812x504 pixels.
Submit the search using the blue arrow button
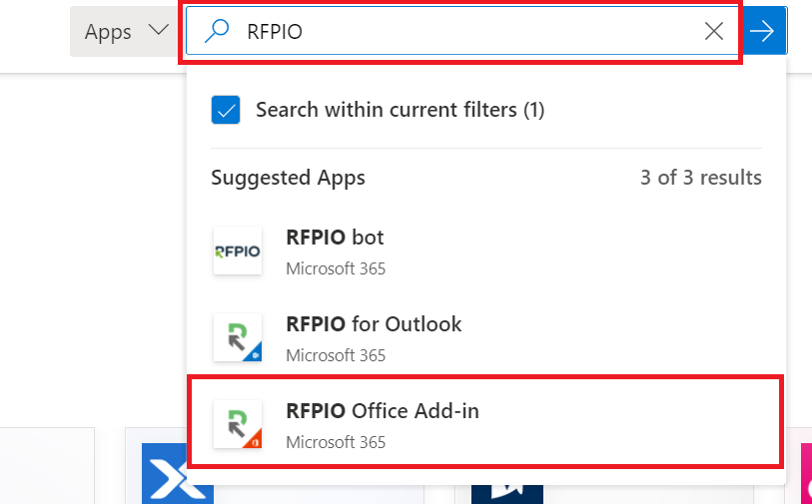point(762,31)
